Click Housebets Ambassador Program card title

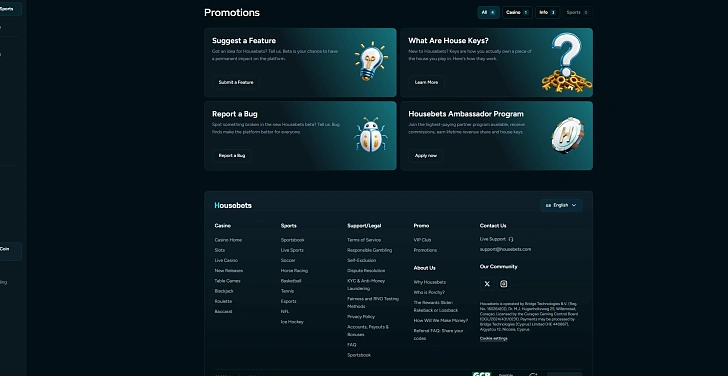click(466, 114)
